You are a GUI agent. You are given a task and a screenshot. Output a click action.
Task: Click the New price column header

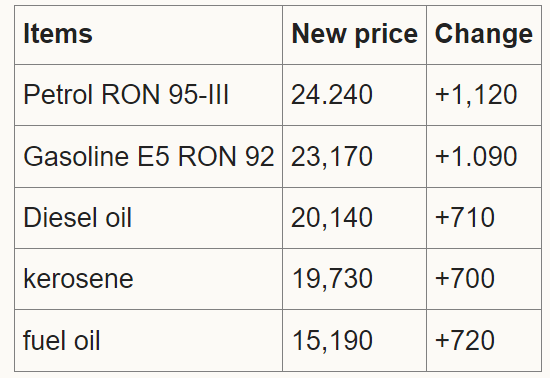[354, 35]
